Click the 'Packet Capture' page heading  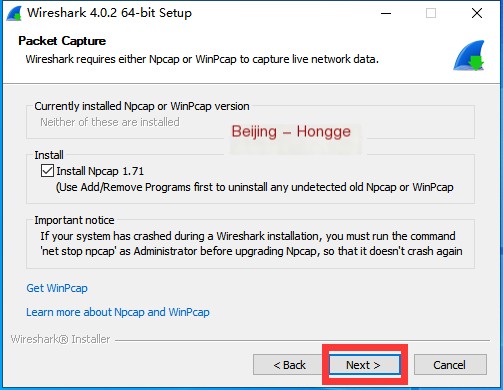(62, 41)
